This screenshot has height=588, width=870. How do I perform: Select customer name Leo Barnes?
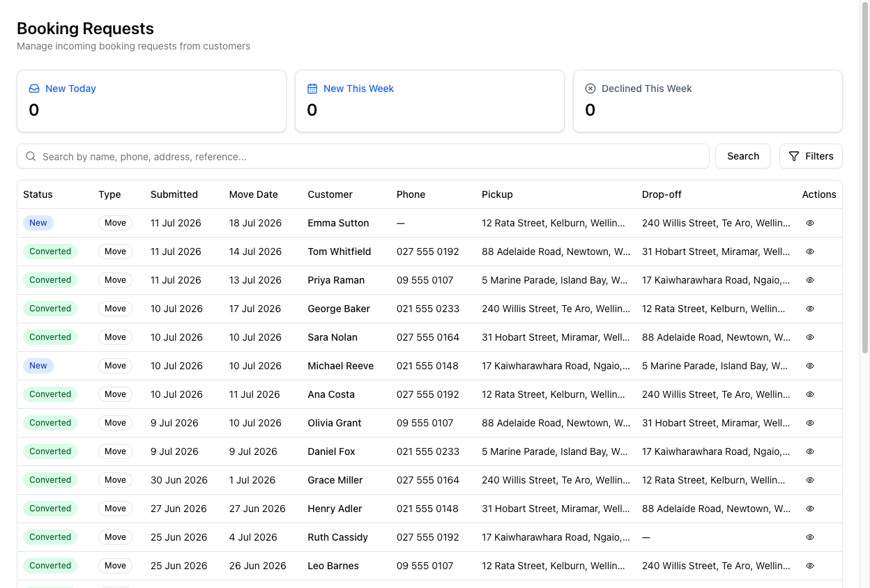(333, 566)
